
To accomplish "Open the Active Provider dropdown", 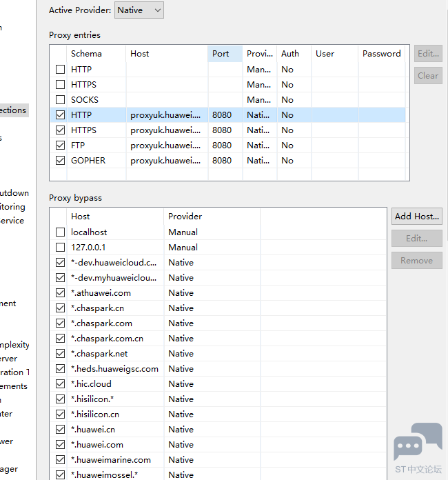I will pyautogui.click(x=139, y=10).
